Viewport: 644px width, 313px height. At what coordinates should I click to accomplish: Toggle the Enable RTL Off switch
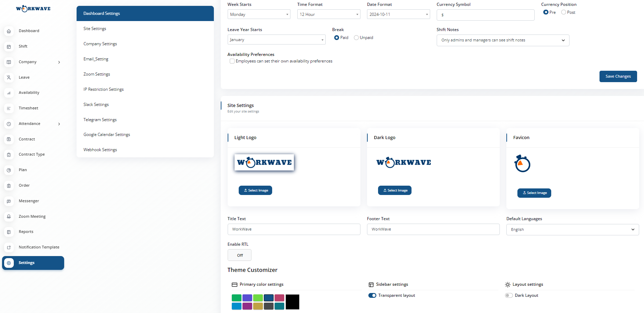[239, 255]
